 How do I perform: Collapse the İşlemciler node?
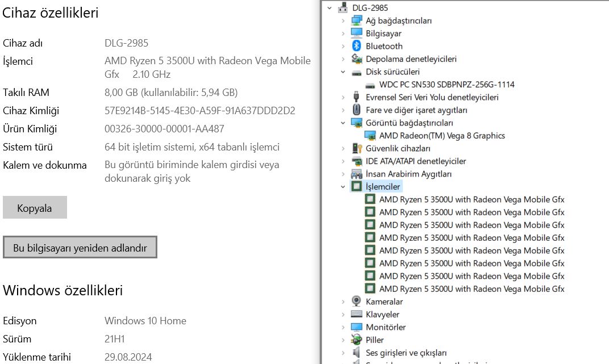[343, 187]
